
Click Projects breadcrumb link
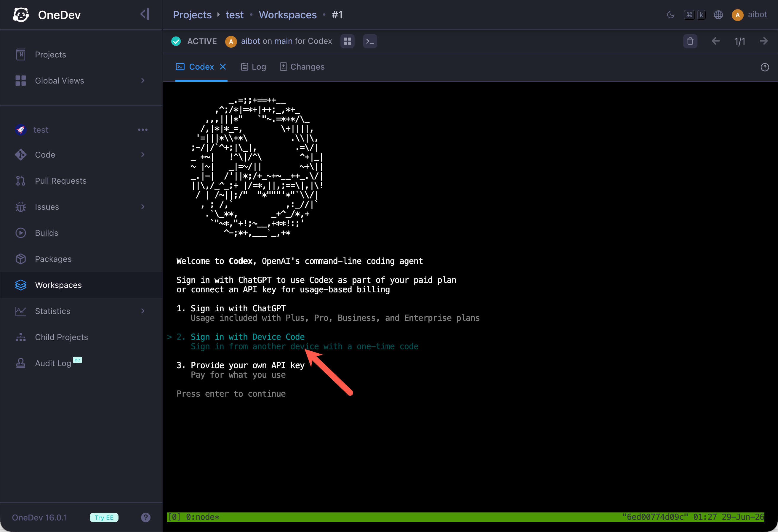[192, 15]
